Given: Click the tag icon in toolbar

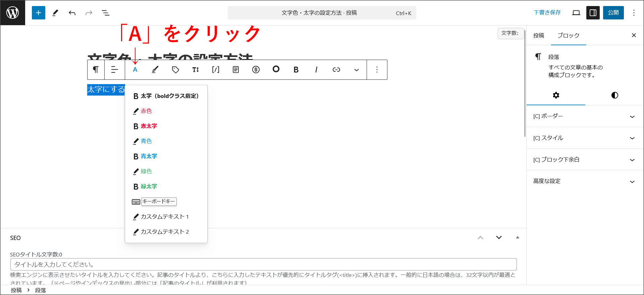Looking at the screenshot, I should pyautogui.click(x=175, y=70).
